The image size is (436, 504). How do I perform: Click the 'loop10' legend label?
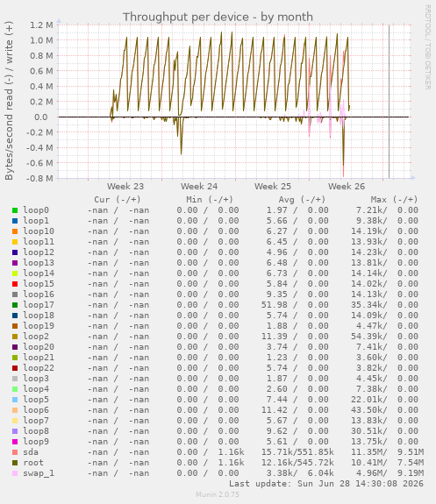[39, 231]
